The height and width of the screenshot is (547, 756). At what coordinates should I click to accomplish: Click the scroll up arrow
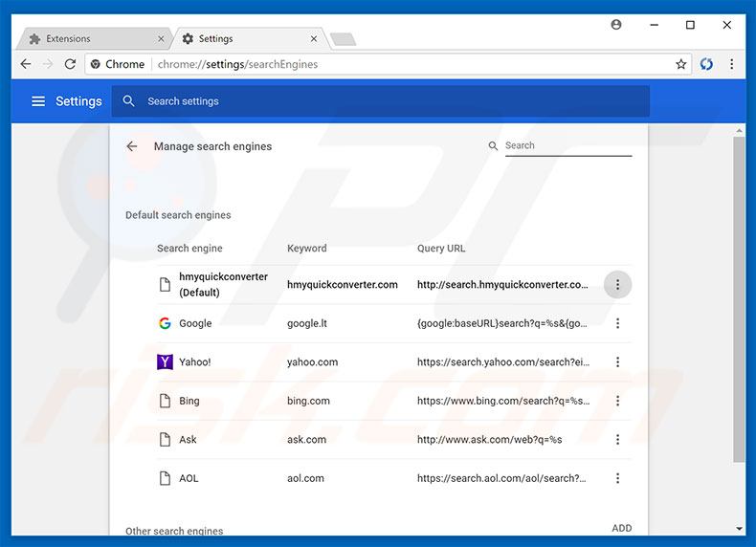pos(739,131)
